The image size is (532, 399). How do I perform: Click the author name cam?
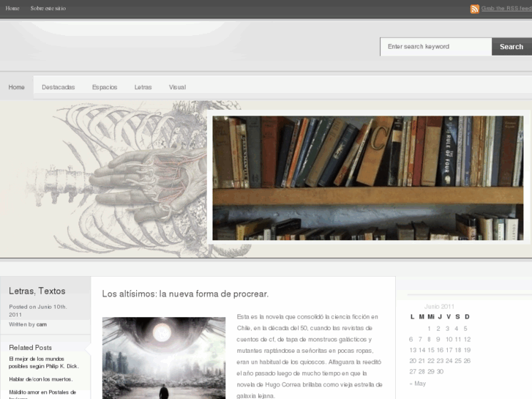click(x=42, y=324)
